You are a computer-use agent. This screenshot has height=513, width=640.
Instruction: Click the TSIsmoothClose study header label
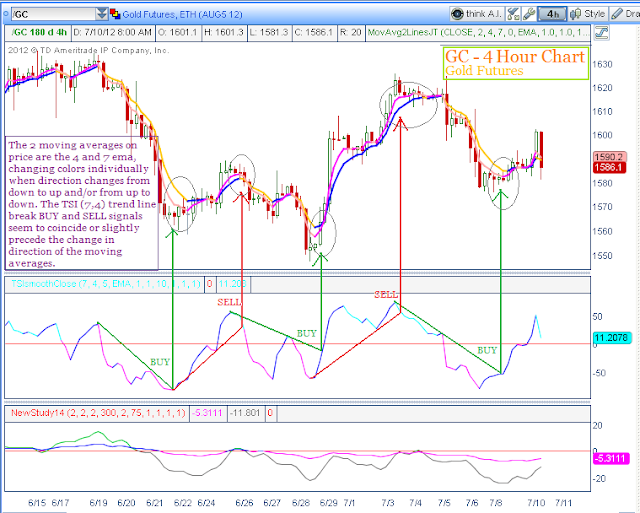pos(105,284)
